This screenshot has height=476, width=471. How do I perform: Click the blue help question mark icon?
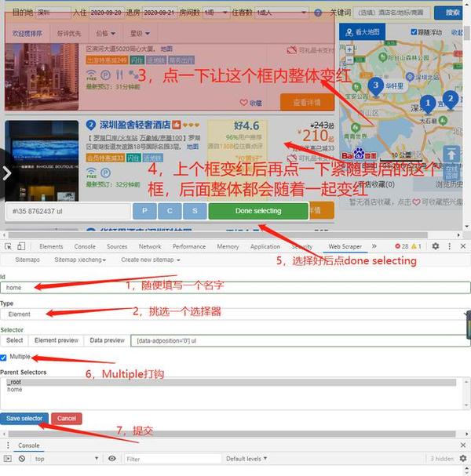pyautogui.click(x=318, y=13)
